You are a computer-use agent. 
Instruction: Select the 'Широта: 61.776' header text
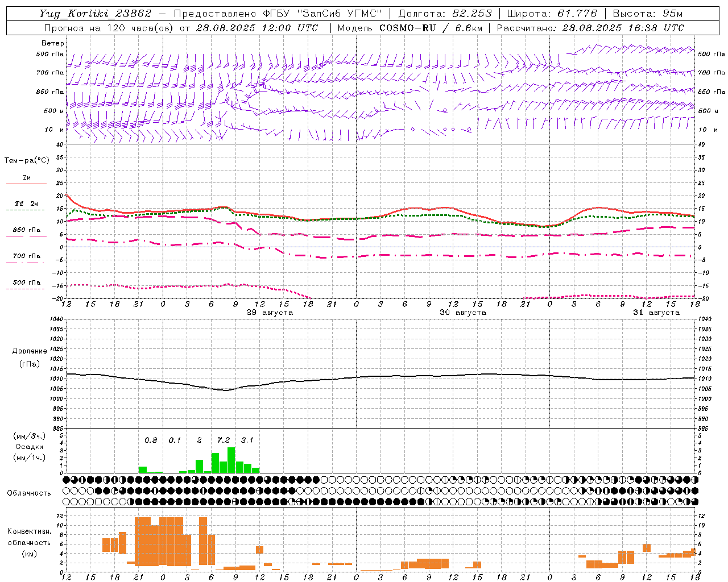(x=552, y=14)
